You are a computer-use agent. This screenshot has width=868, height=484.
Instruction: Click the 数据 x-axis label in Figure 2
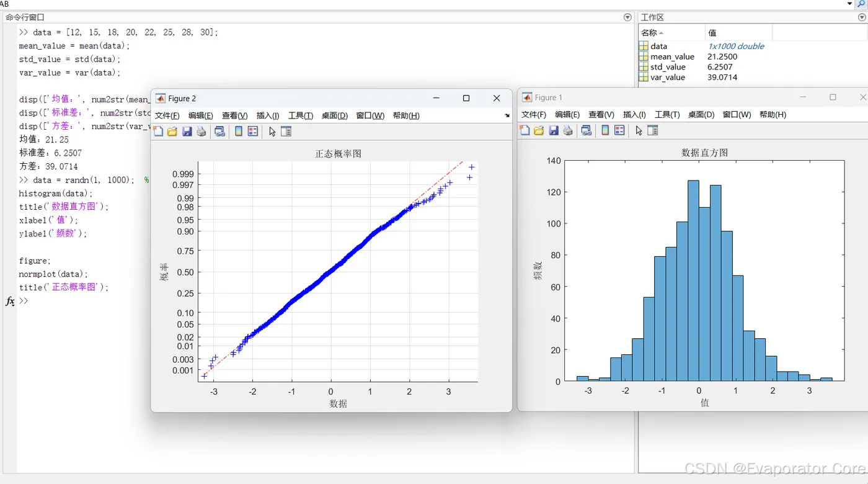[x=338, y=404]
